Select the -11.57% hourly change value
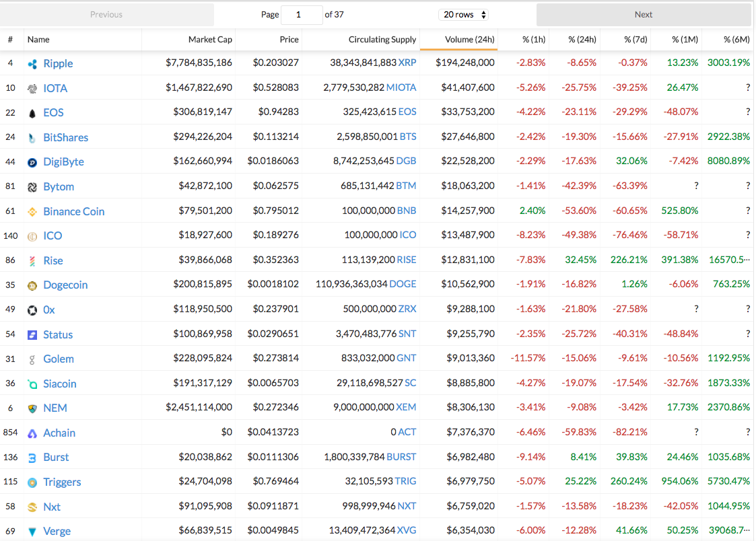 (528, 358)
